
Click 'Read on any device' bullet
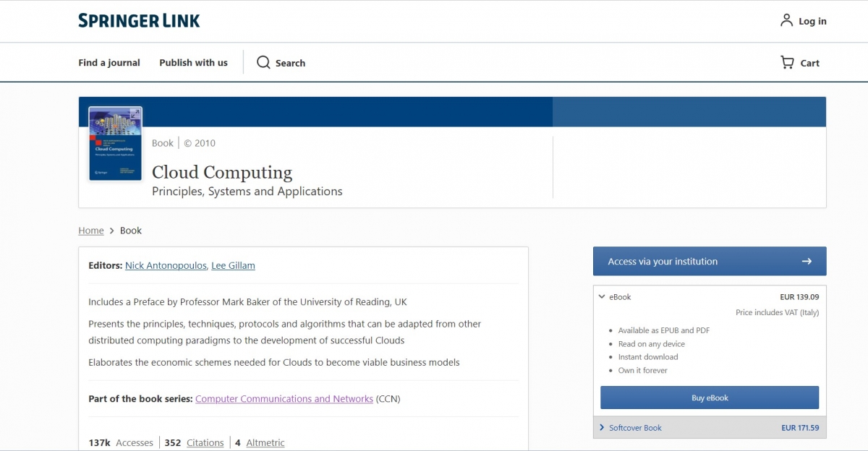point(652,344)
